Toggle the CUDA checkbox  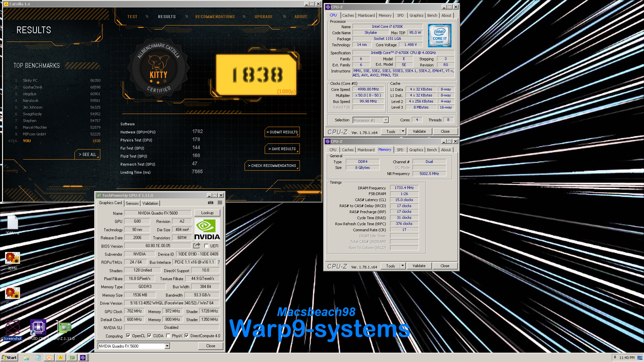coord(149,336)
